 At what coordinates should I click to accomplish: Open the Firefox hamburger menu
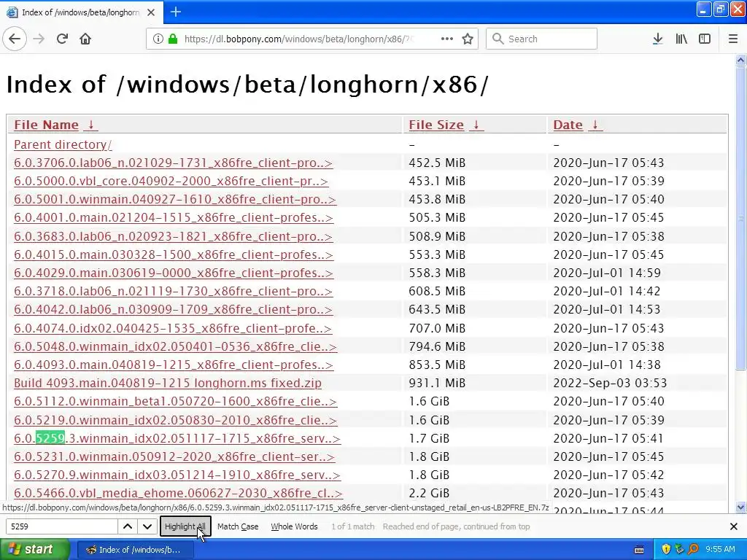(x=732, y=39)
